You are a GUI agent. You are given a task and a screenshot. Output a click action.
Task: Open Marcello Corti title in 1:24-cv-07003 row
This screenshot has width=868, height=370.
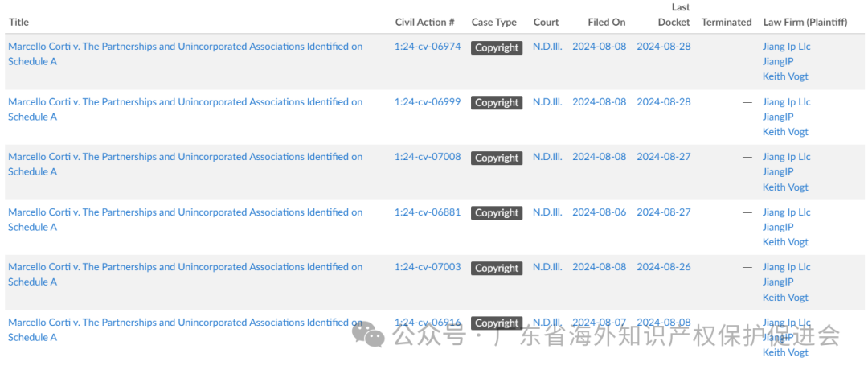tap(186, 274)
